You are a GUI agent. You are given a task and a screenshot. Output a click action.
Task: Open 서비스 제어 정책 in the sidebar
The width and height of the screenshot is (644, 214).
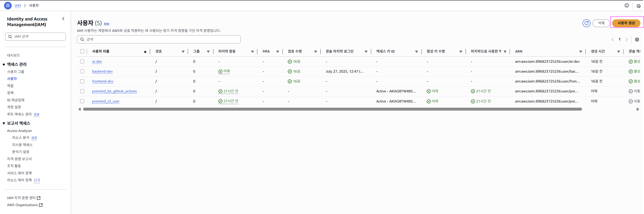(x=19, y=173)
